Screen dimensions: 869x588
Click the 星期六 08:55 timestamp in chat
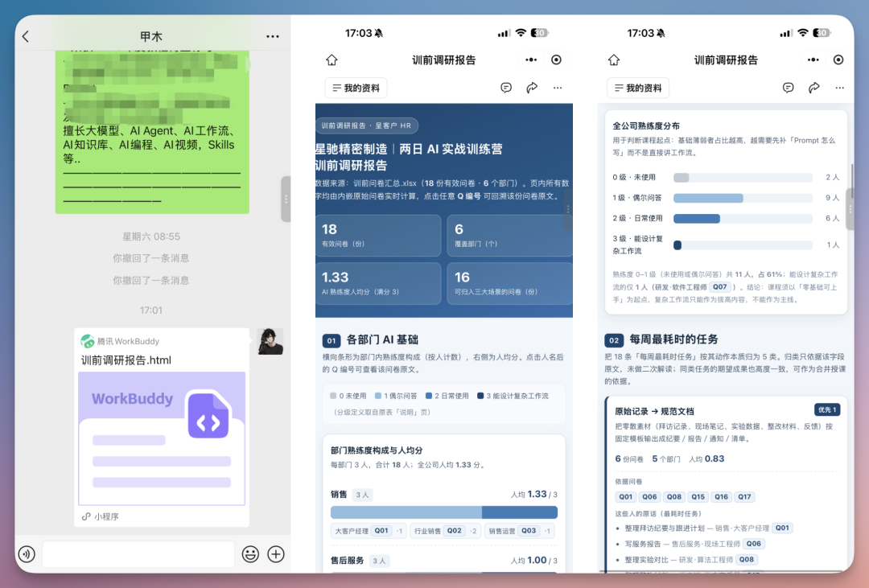151,236
